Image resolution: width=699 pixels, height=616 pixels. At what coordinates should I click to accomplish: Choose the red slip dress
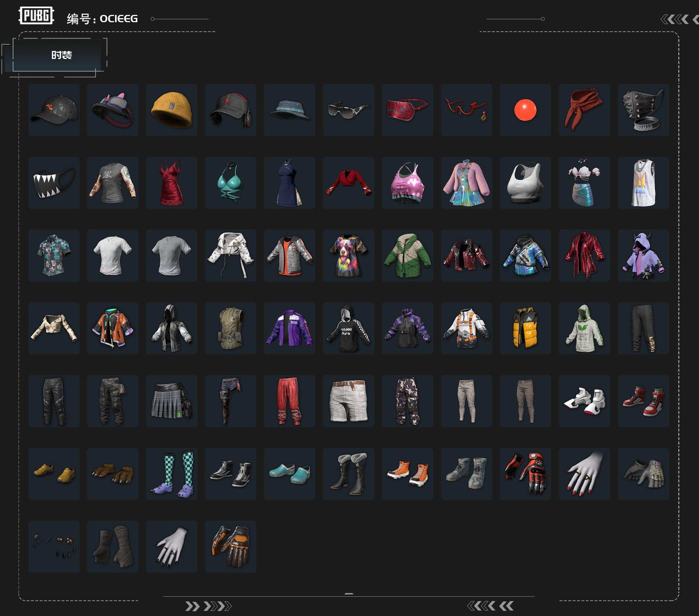171,183
